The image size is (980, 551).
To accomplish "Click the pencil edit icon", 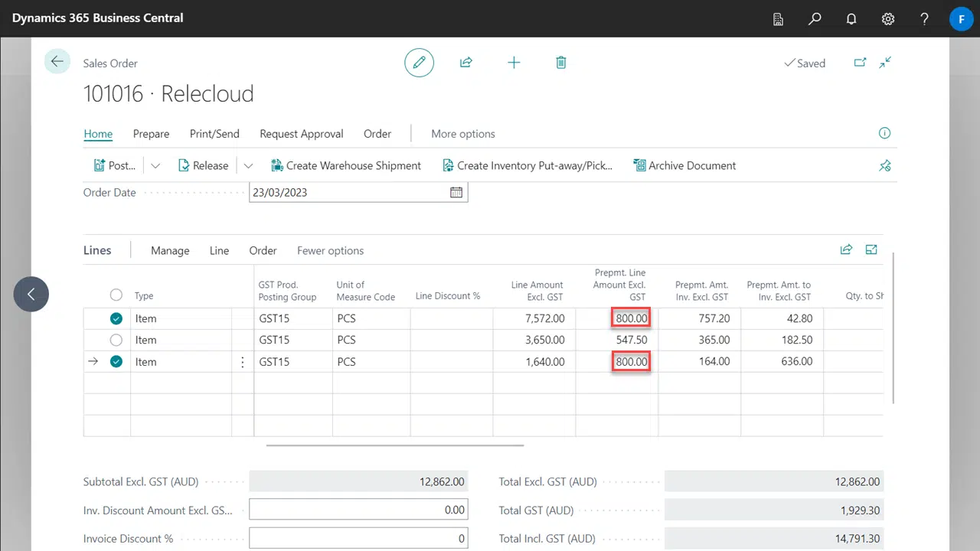I will (419, 63).
